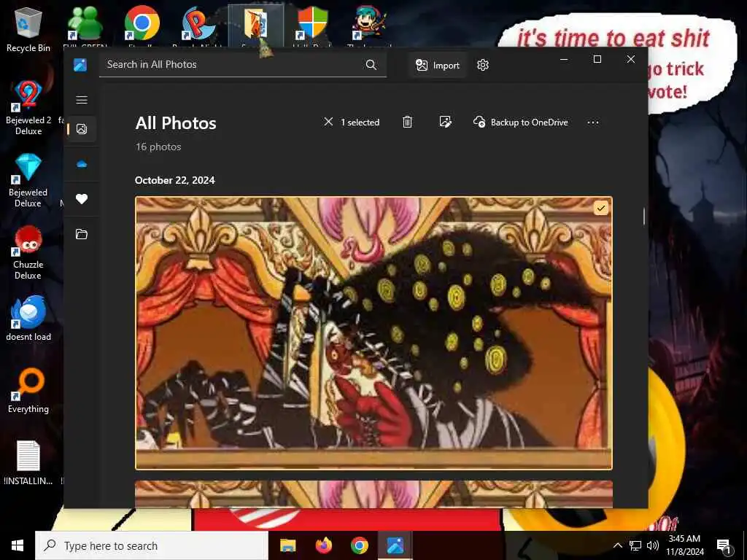Open the See more ellipsis menu
This screenshot has width=747, height=560.
[x=593, y=122]
